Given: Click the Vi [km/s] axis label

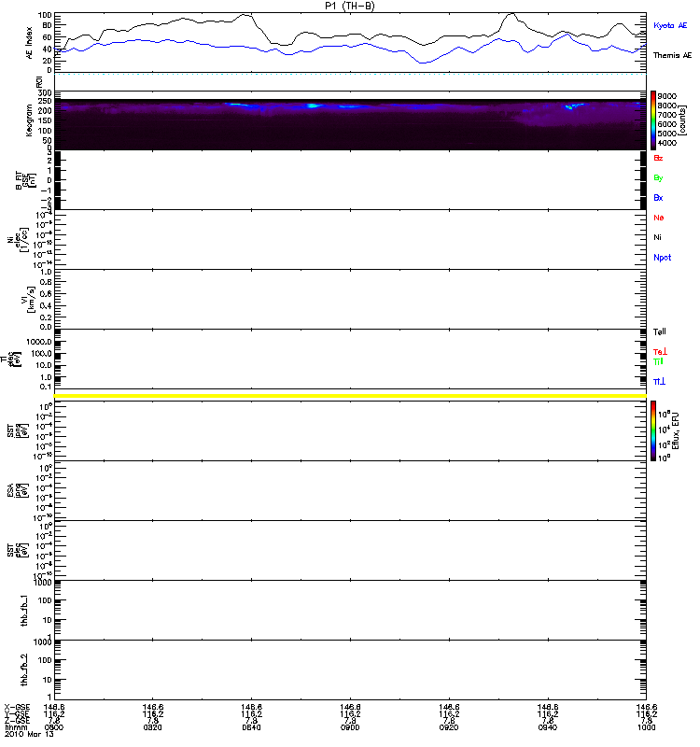Looking at the screenshot, I should click(28, 299).
